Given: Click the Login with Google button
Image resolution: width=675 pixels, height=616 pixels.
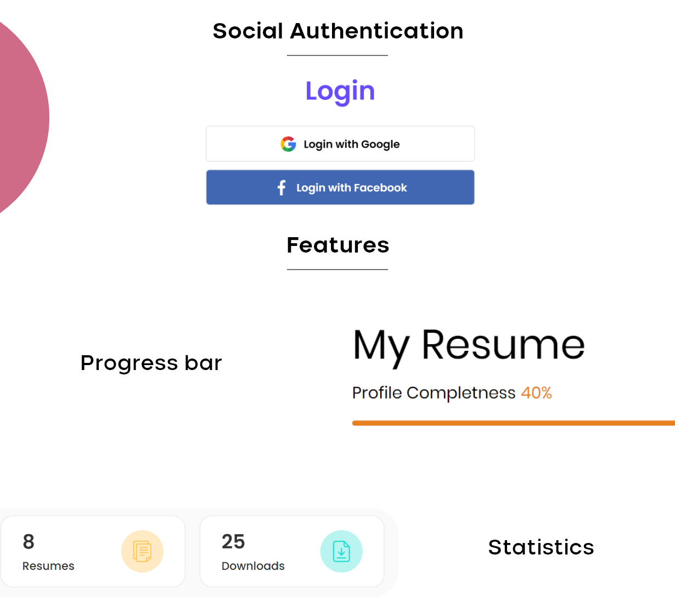Looking at the screenshot, I should [x=340, y=144].
